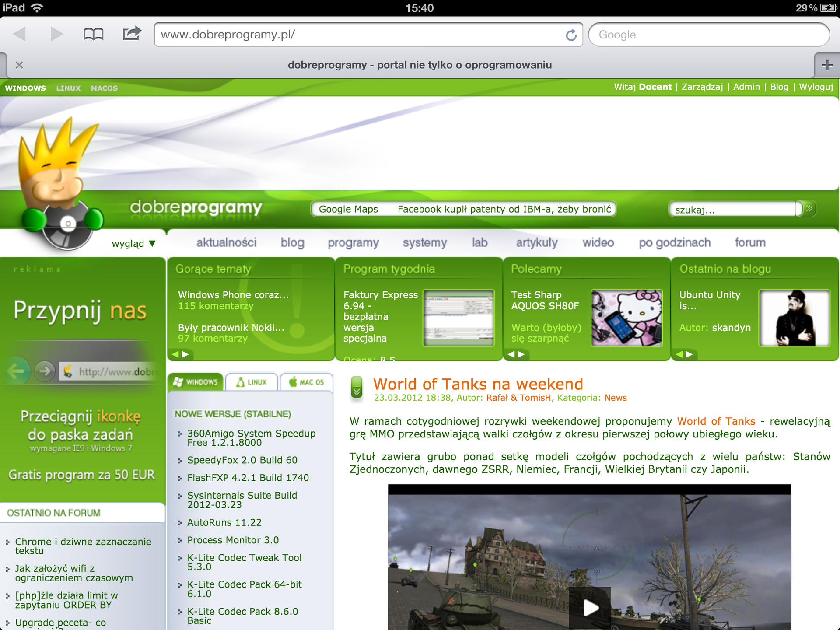Submit the szukaj search with arrow button

tap(809, 209)
